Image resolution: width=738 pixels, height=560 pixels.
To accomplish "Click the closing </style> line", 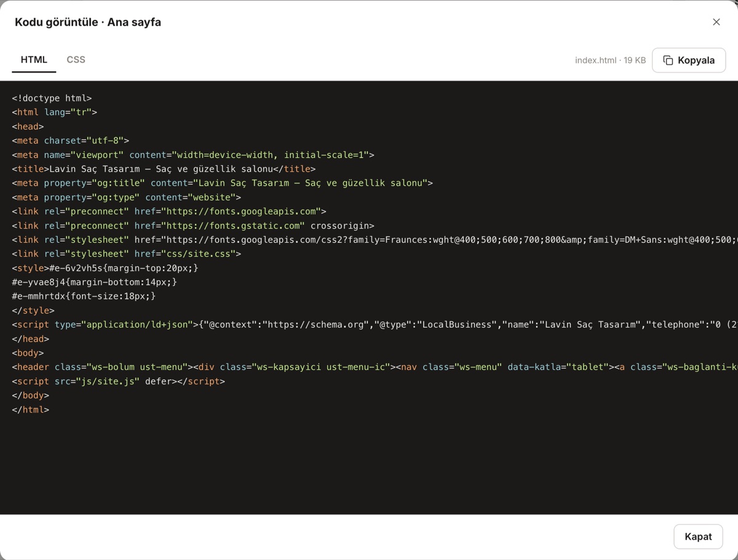I will click(33, 310).
